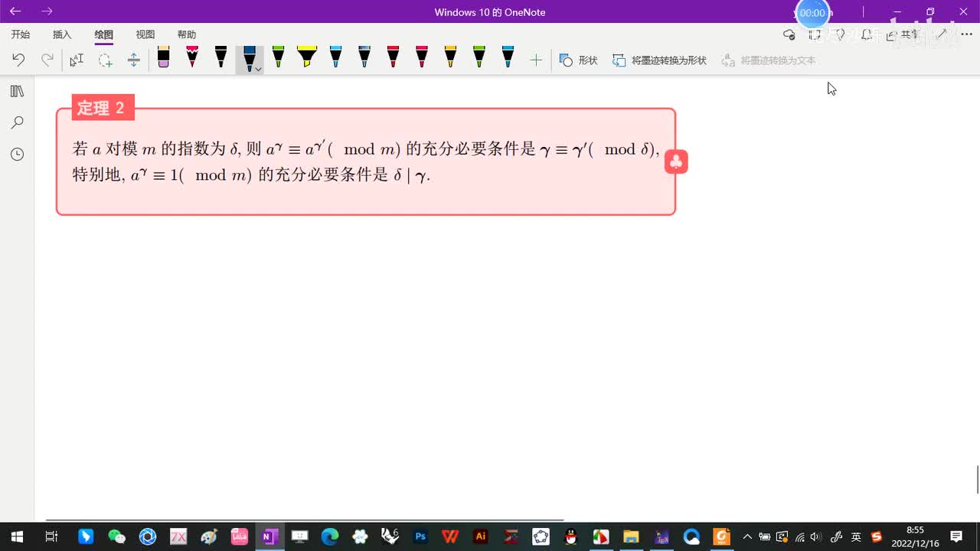Open WPS Office from taskbar
The height and width of the screenshot is (551, 980).
pos(450,537)
